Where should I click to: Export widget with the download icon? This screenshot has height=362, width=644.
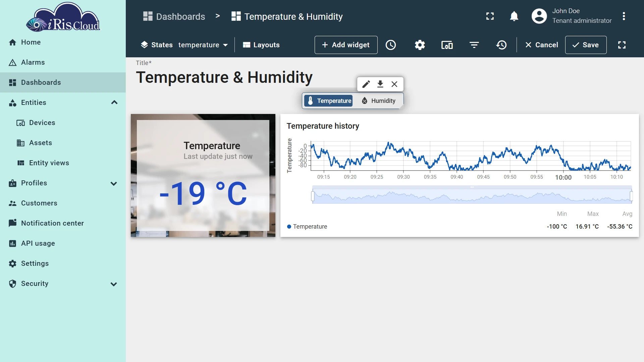click(380, 84)
